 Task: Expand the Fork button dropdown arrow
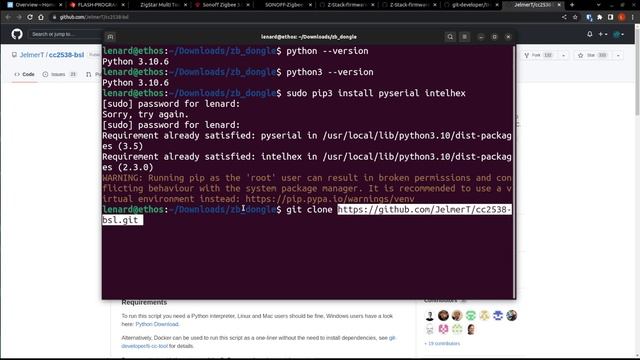tap(563, 55)
